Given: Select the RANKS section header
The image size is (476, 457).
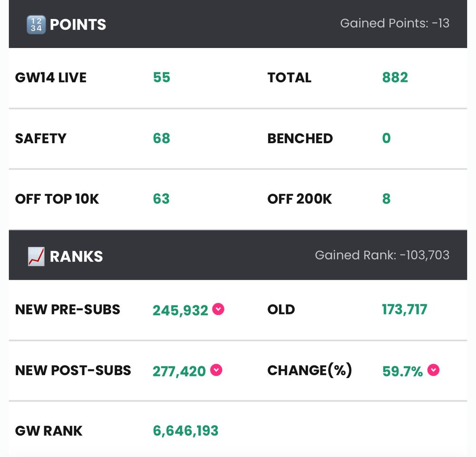Looking at the screenshot, I should [x=238, y=255].
